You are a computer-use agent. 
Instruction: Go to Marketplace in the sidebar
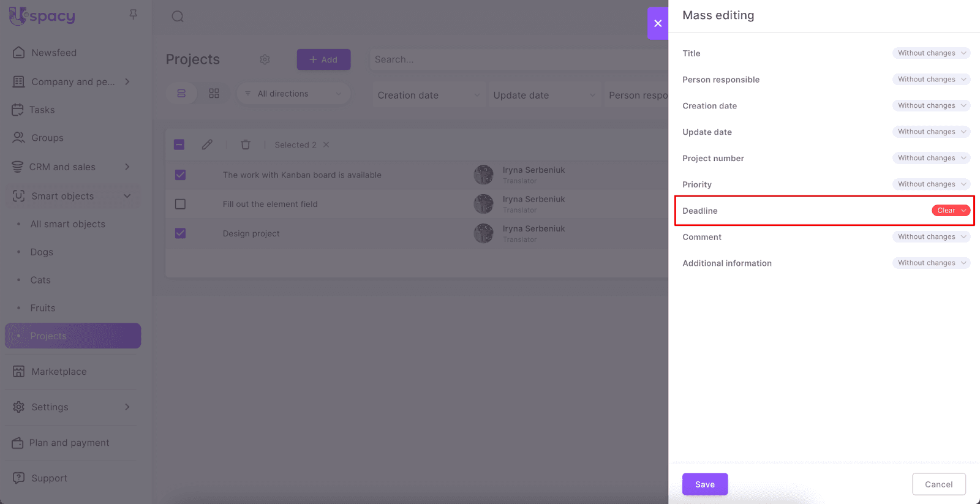click(59, 372)
